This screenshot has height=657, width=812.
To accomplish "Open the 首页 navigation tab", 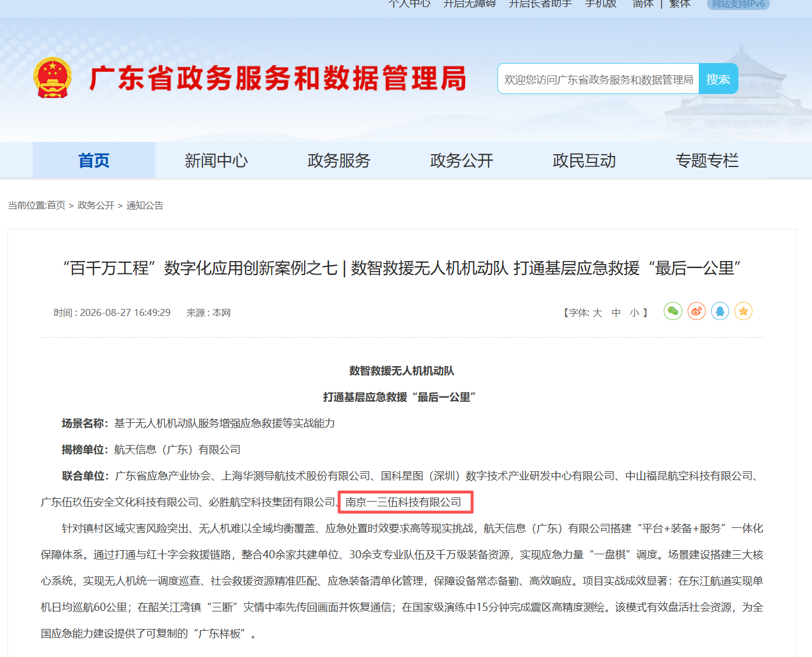I will point(94,161).
